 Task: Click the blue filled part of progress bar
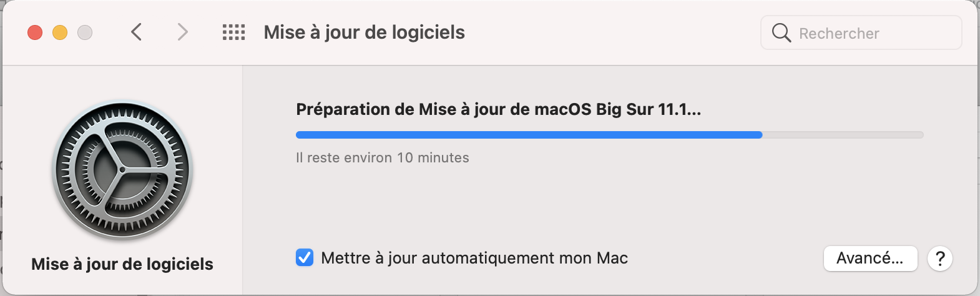click(x=528, y=135)
